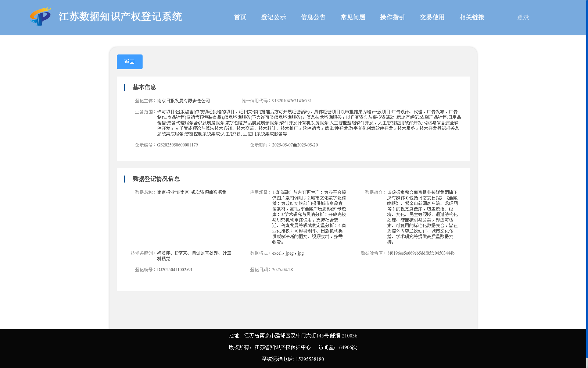
Task: Click the 数据登记情况信息 section heading
Action: pyautogui.click(x=156, y=179)
